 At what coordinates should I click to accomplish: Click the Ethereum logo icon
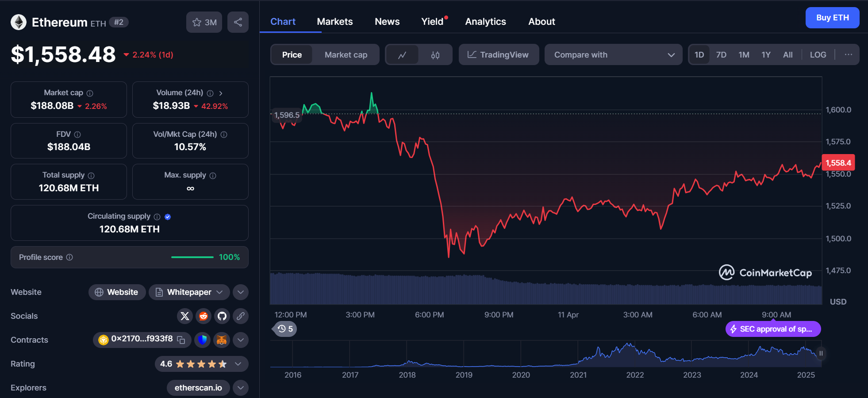(x=19, y=22)
